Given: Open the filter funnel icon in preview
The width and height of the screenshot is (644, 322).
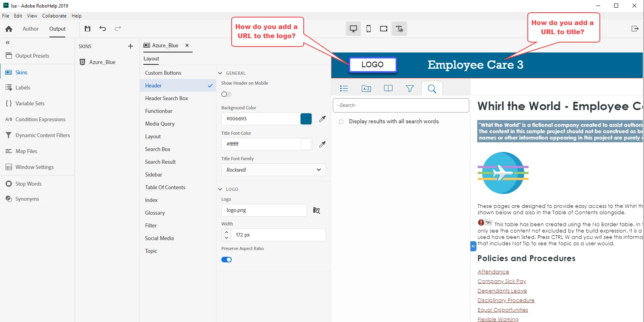Looking at the screenshot, I should [410, 89].
